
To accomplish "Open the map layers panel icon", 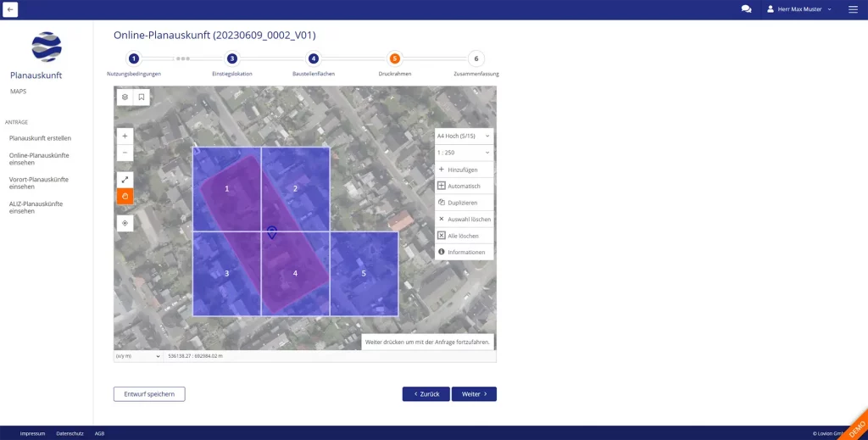I will click(x=125, y=97).
